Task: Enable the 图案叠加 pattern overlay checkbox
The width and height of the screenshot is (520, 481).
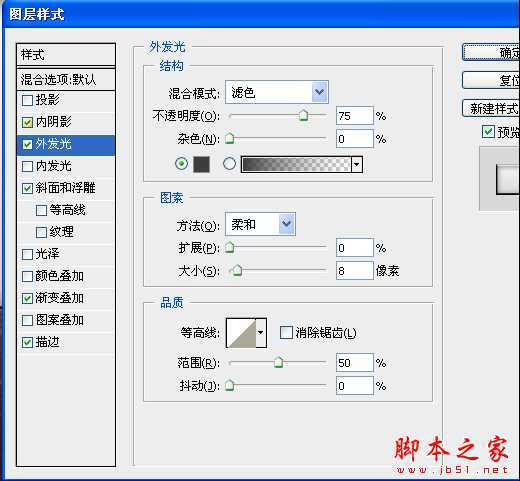Action: (x=27, y=320)
